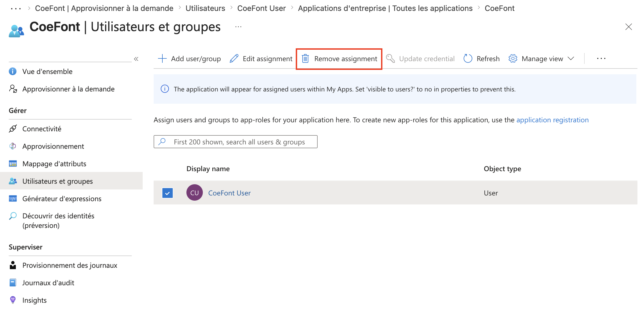The width and height of the screenshot is (644, 309).
Task: Uncheck the CoeFont User row checkbox
Action: click(168, 193)
